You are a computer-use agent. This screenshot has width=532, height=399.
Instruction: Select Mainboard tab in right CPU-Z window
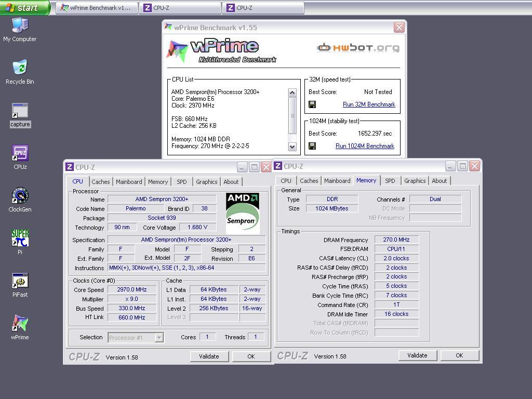coord(337,181)
